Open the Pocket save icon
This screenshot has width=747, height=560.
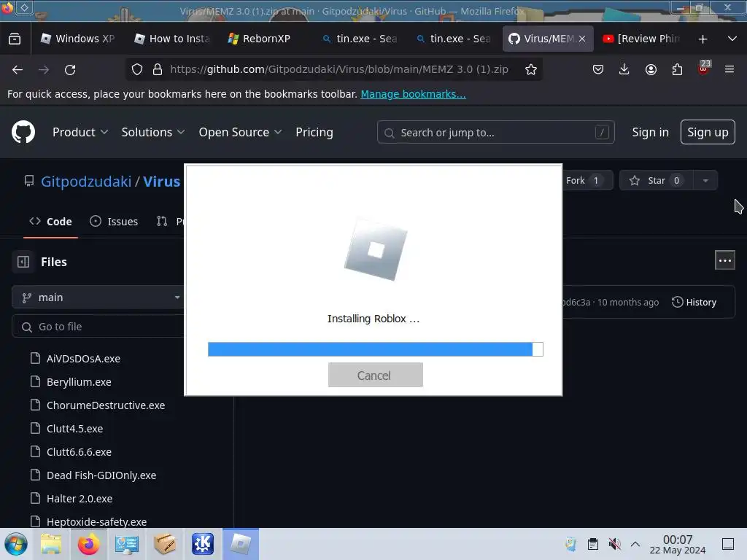tap(598, 69)
